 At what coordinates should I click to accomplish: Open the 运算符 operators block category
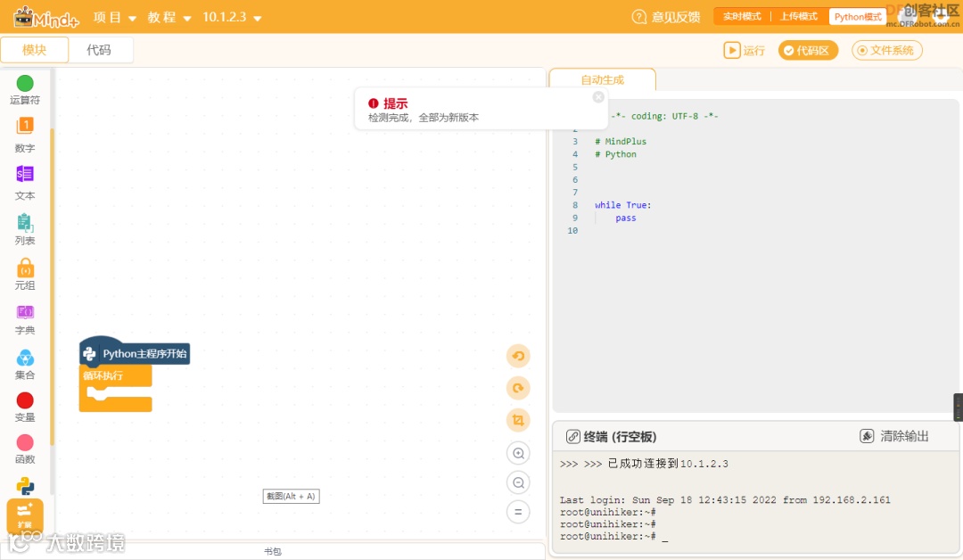tap(25, 90)
